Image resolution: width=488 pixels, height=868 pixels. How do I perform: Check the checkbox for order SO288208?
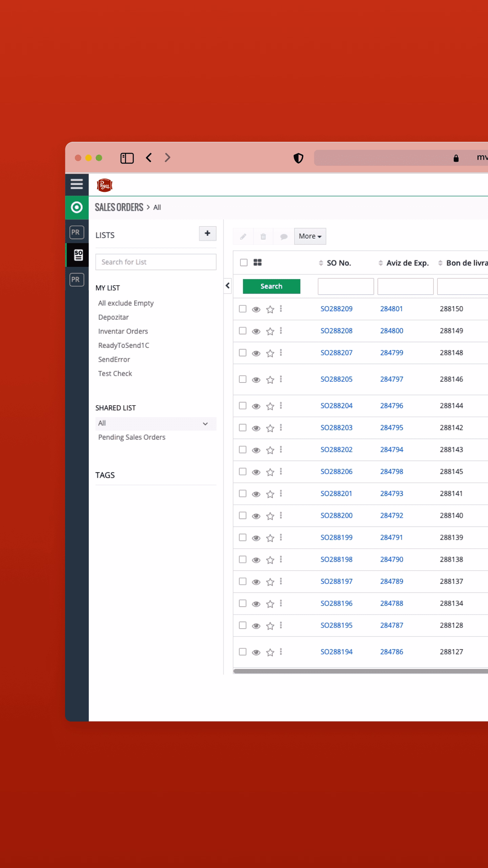click(x=243, y=331)
